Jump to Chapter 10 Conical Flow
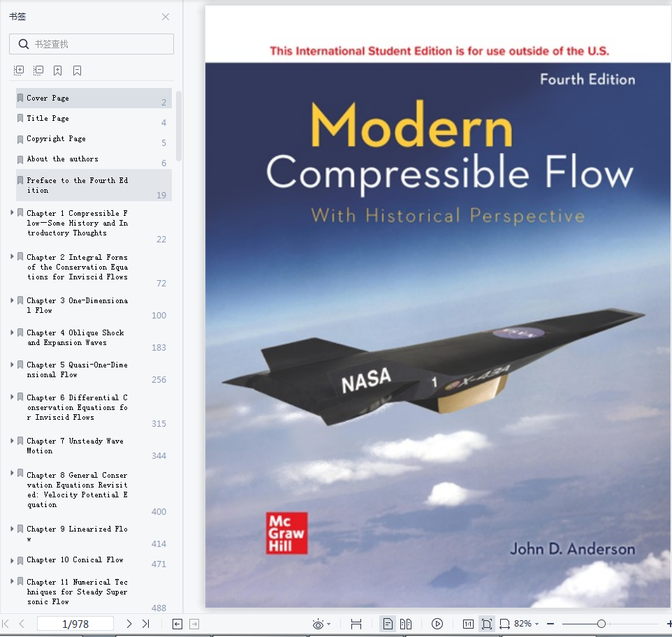The width and height of the screenshot is (672, 637). click(75, 560)
